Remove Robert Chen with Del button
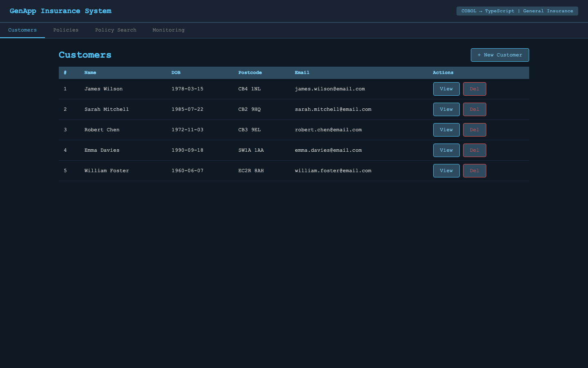 point(474,130)
